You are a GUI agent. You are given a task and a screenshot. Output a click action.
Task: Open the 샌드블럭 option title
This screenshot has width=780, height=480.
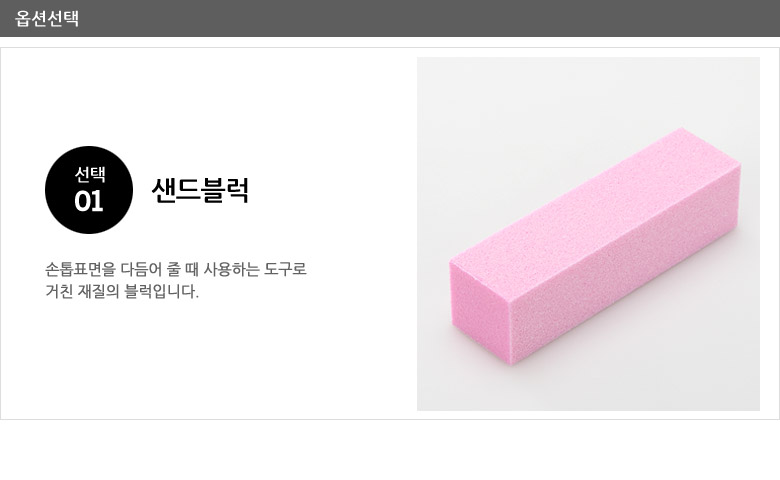pos(200,190)
